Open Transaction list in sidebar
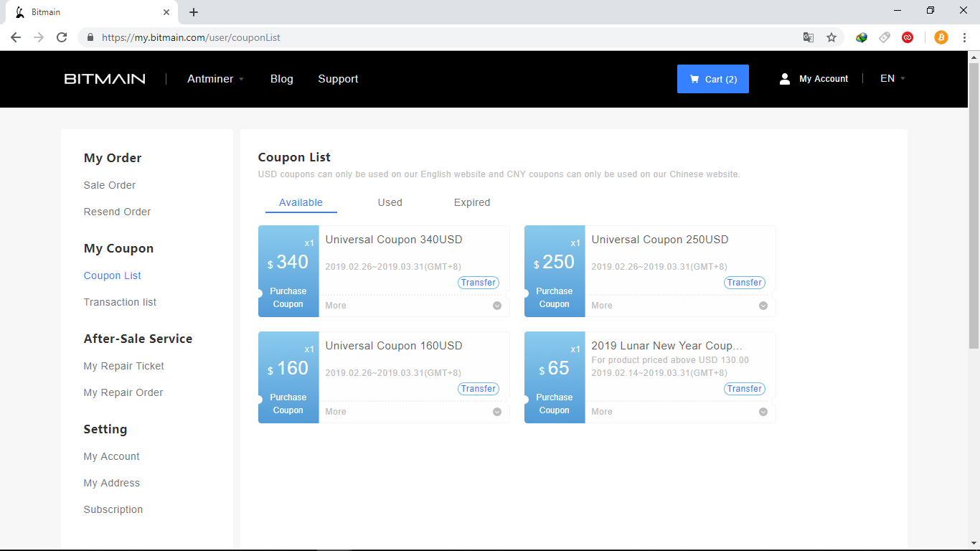This screenshot has width=980, height=551. [x=121, y=302]
